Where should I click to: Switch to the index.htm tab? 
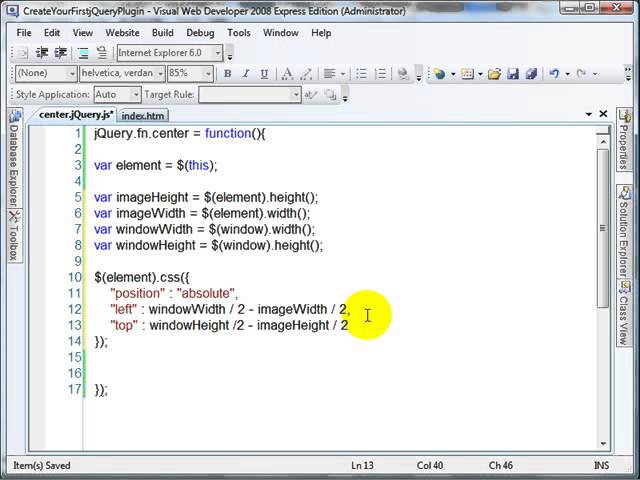pos(143,116)
